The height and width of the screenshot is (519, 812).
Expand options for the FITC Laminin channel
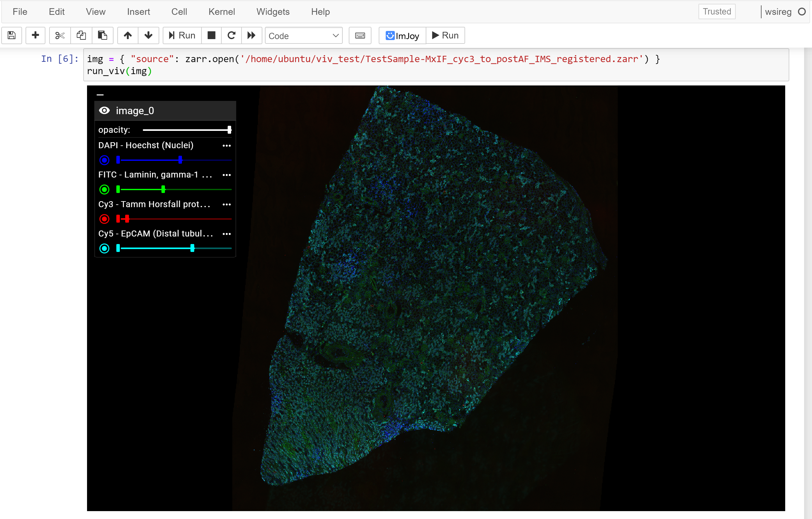(227, 175)
